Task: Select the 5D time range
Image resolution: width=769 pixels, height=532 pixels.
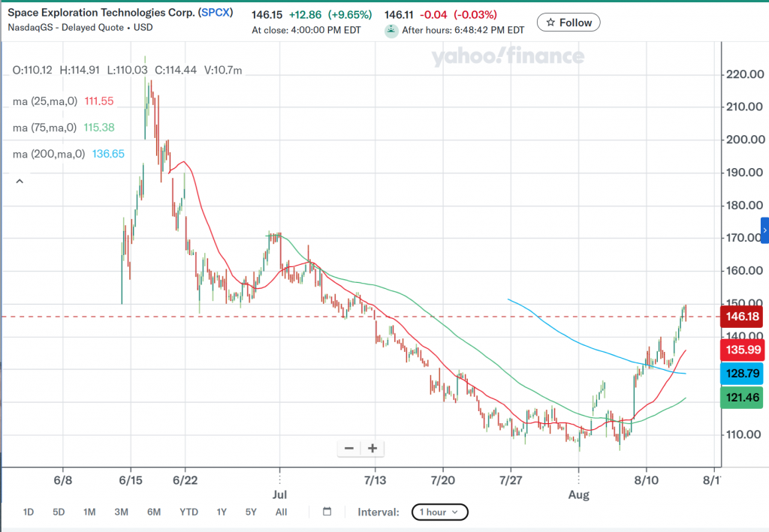Action: (59, 512)
